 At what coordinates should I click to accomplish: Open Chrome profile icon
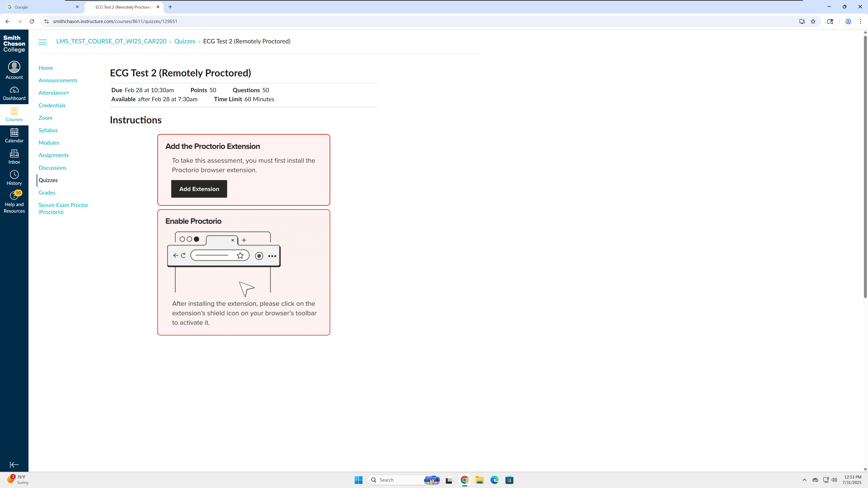tap(848, 21)
